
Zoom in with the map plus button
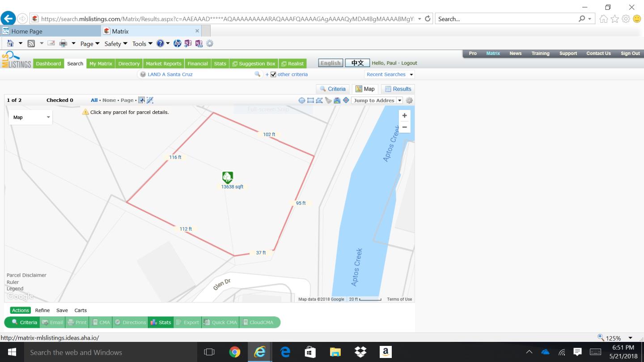tap(404, 116)
